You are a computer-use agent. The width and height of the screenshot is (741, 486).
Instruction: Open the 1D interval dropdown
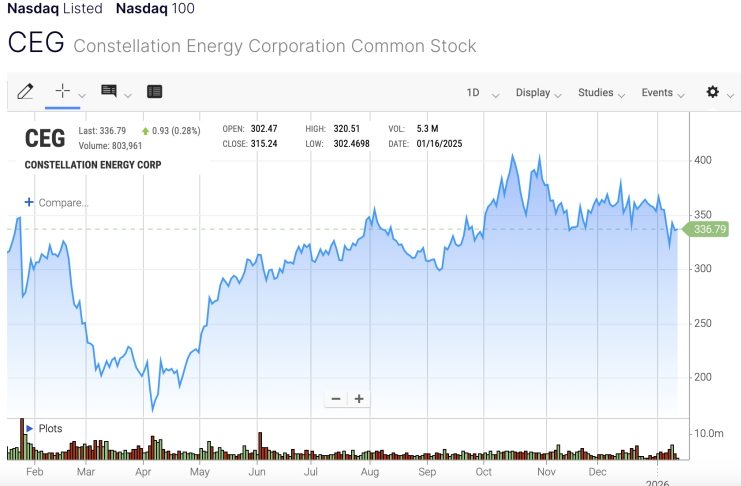point(478,93)
